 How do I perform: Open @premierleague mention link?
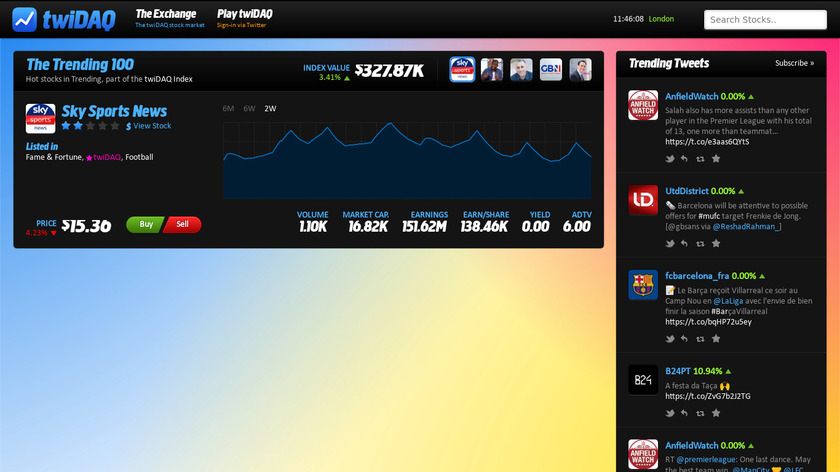pyautogui.click(x=706, y=460)
